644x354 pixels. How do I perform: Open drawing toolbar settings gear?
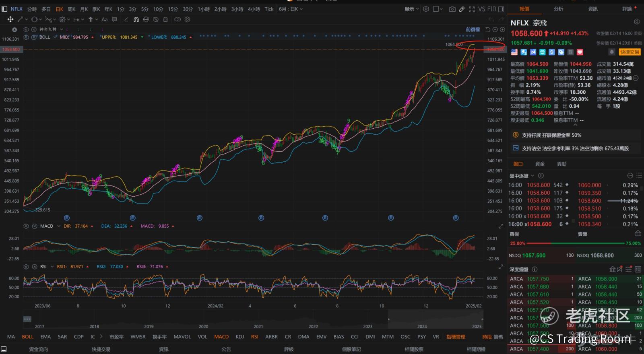pyautogui.click(x=187, y=19)
